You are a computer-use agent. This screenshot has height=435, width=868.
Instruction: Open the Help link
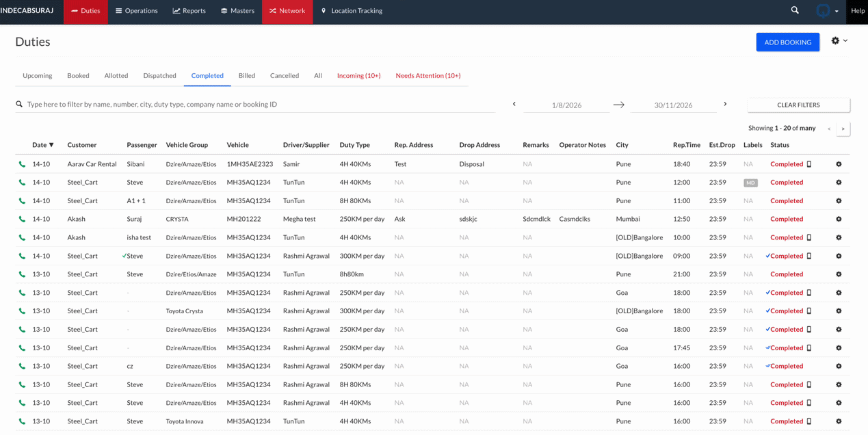[x=858, y=11]
